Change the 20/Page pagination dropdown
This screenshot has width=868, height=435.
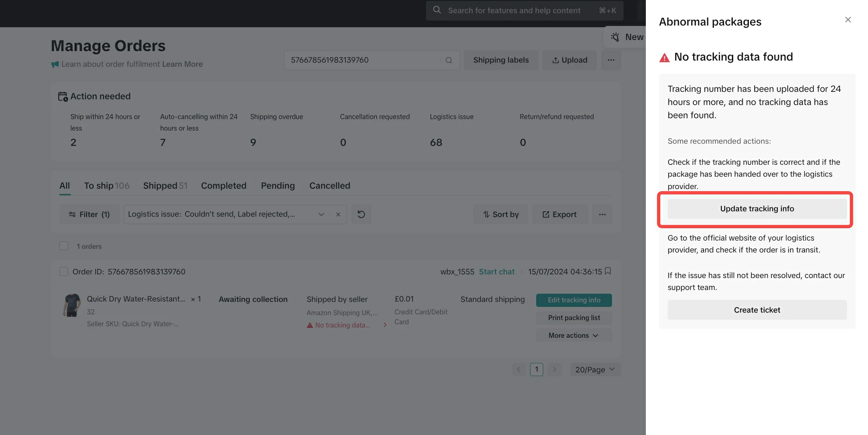tap(595, 370)
